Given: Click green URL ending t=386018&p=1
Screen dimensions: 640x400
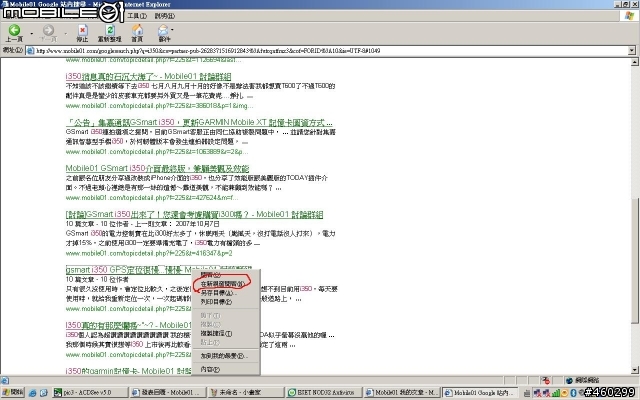Looking at the screenshot, I should click(x=159, y=106).
